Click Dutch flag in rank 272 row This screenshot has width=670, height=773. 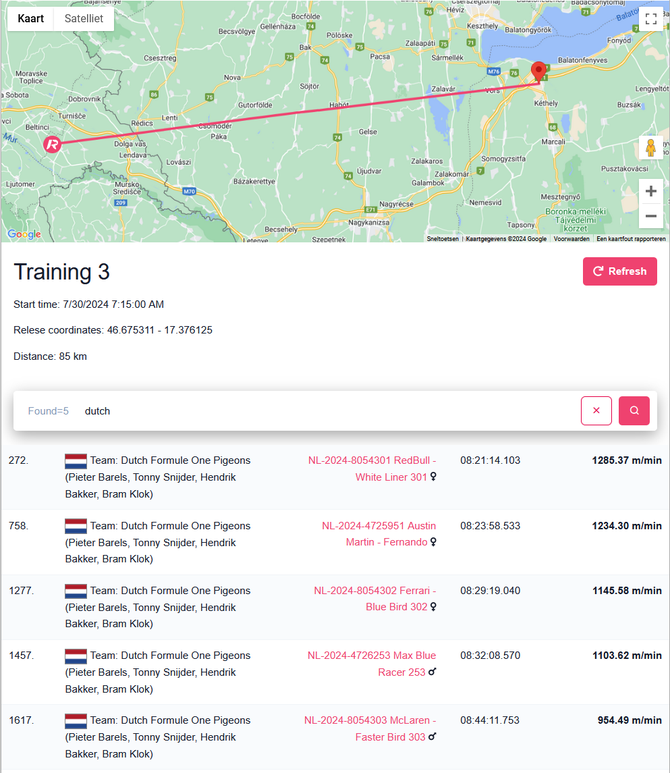point(76,461)
